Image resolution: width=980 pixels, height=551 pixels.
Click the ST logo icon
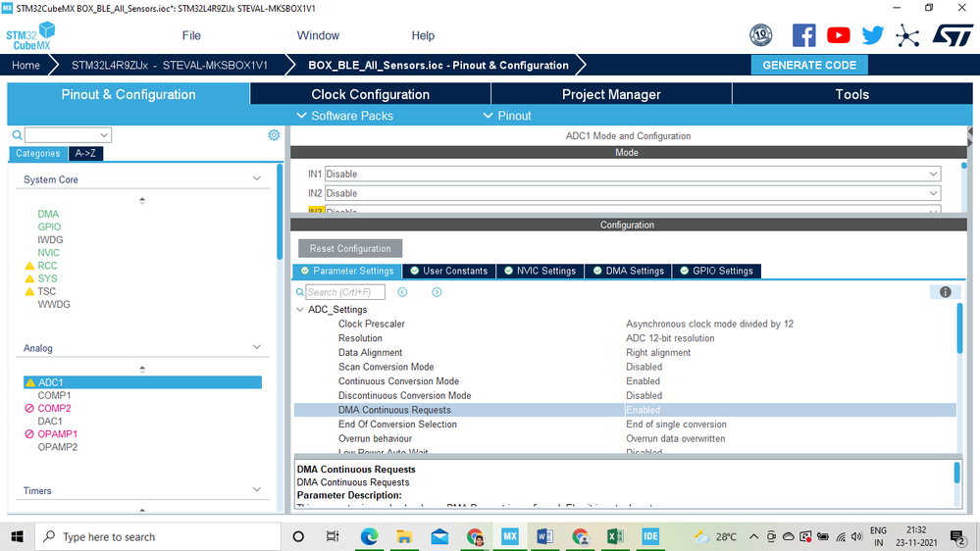(953, 35)
